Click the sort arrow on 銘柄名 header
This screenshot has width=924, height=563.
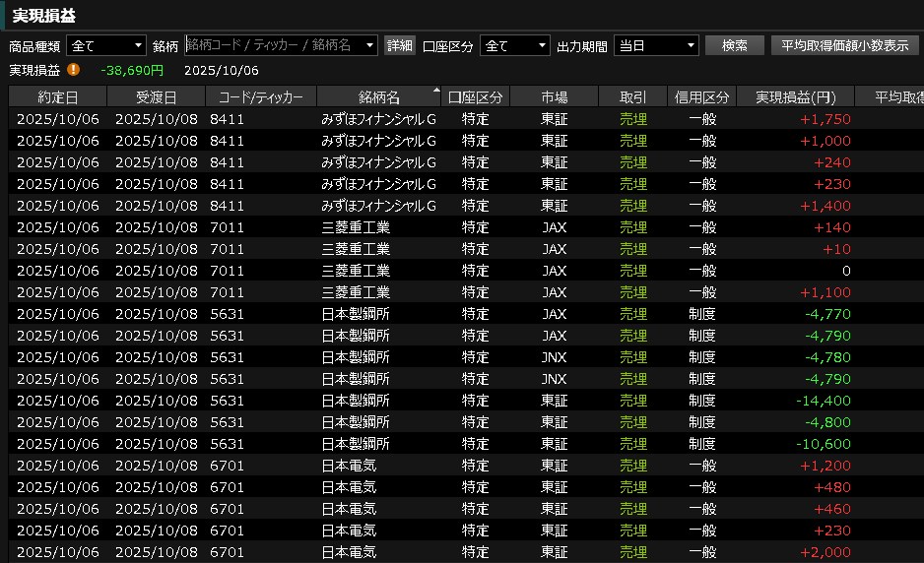point(436,91)
